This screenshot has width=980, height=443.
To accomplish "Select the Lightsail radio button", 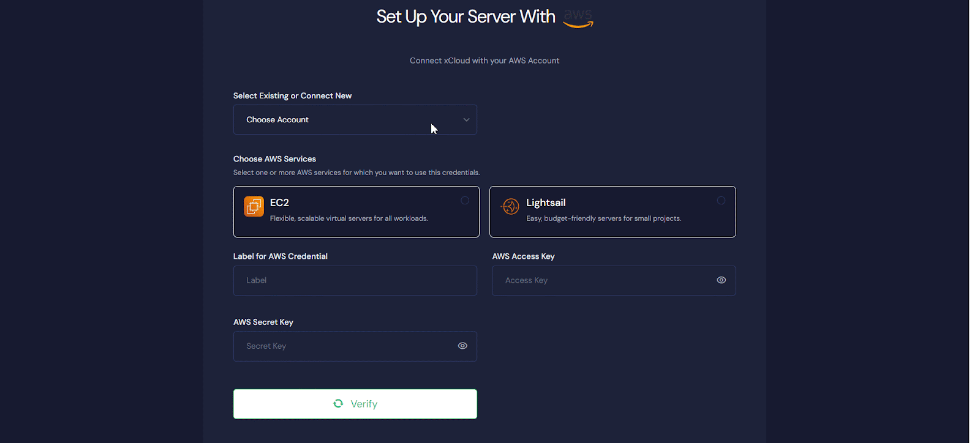I will [x=721, y=201].
